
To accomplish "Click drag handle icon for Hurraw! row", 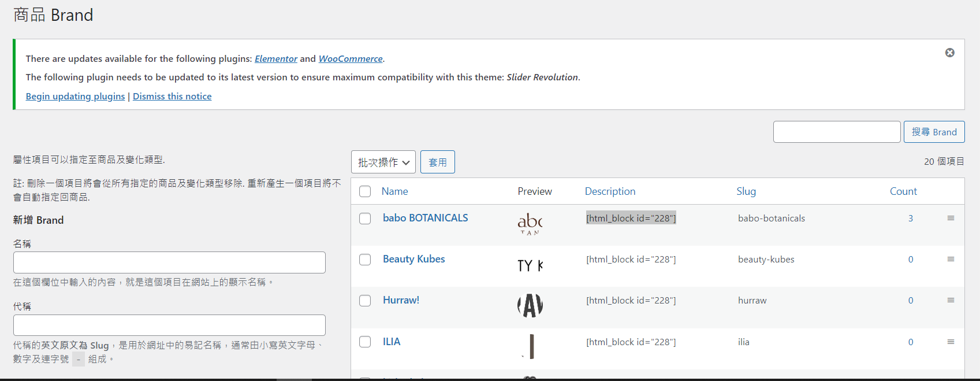I will pyautogui.click(x=951, y=300).
